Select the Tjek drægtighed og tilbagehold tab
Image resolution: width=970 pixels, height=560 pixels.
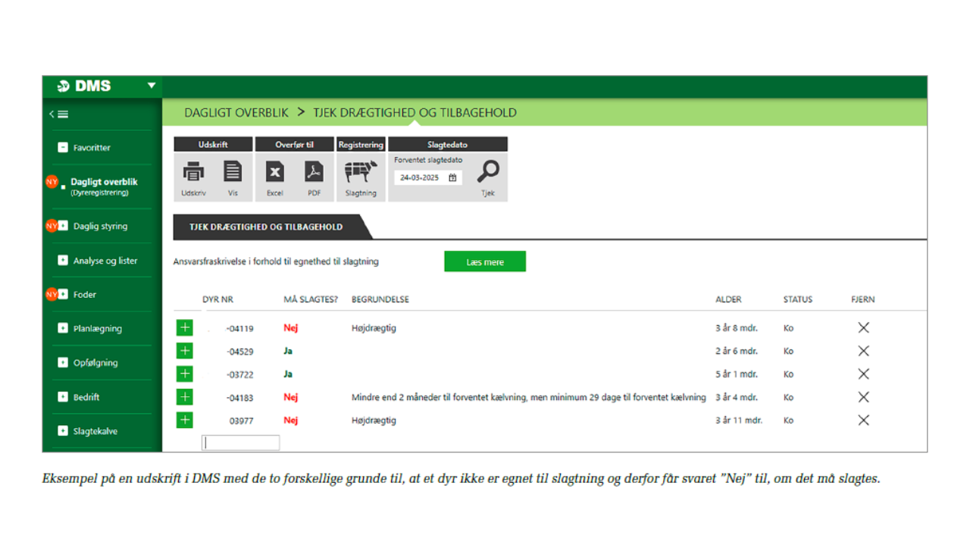[x=266, y=227]
